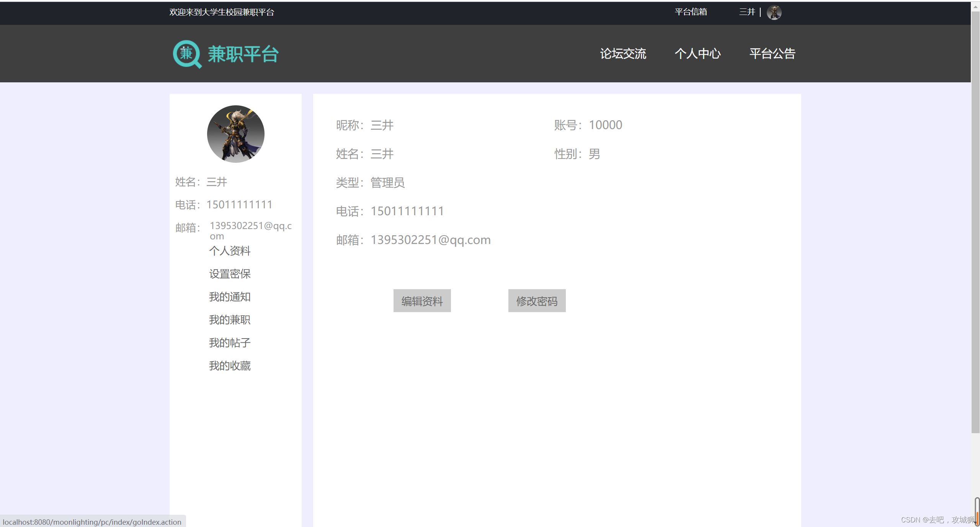Open 平台信箱 mailbox link
This screenshot has height=527, width=980.
[x=691, y=12]
